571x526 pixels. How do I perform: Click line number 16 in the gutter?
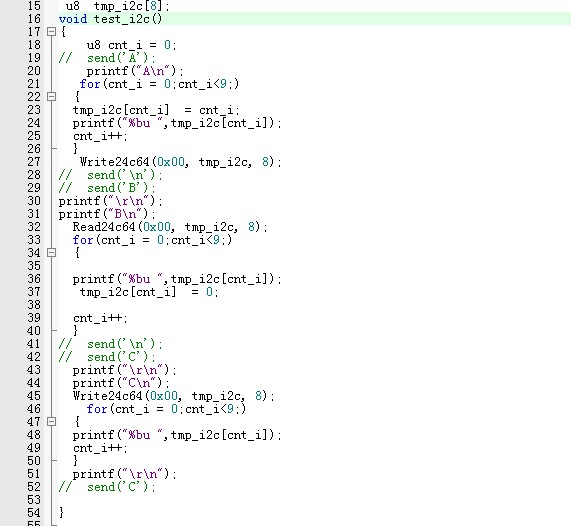(34, 19)
